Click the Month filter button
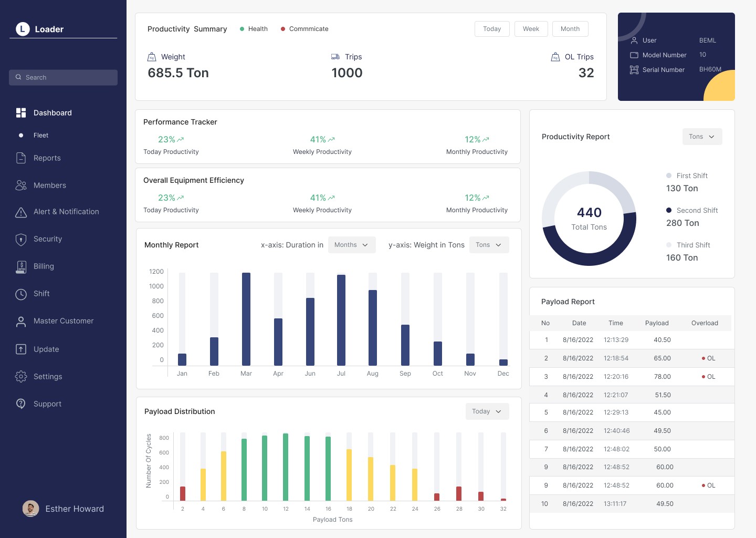 pos(570,29)
